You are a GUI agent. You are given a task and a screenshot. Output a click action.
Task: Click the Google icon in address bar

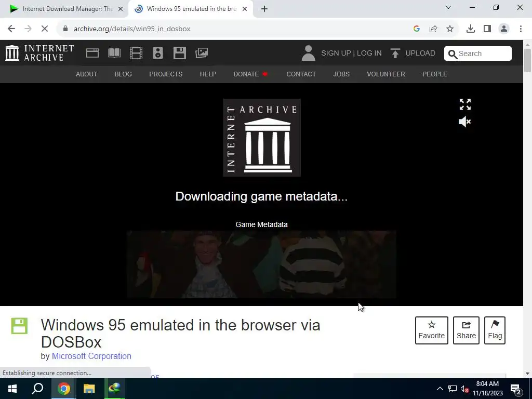pyautogui.click(x=417, y=29)
